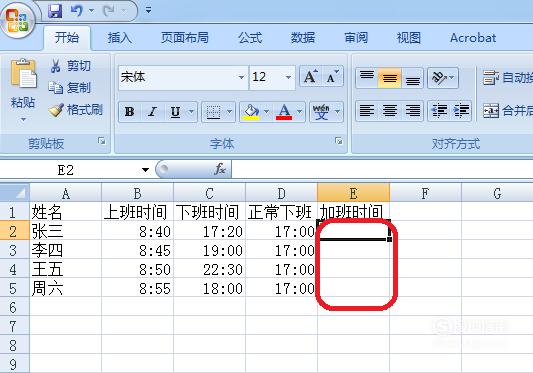
Task: Copy selection with 复制
Action: point(70,88)
